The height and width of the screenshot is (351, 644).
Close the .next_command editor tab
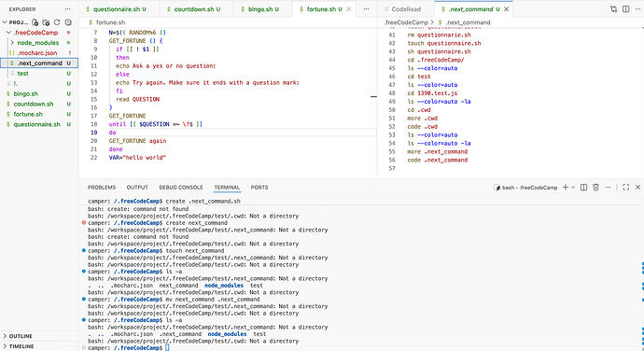(x=507, y=9)
